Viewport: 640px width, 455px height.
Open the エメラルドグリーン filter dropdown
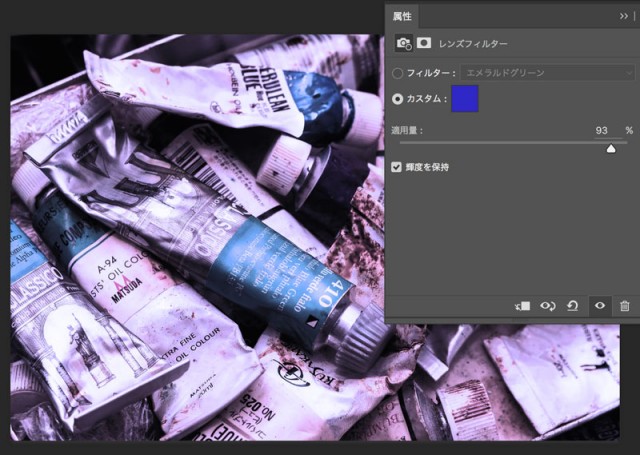tap(546, 73)
